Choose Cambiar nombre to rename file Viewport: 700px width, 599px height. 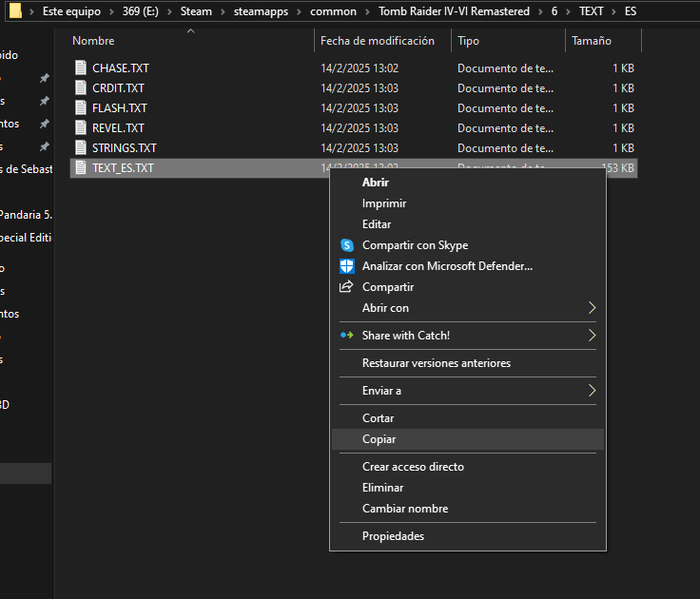point(404,509)
